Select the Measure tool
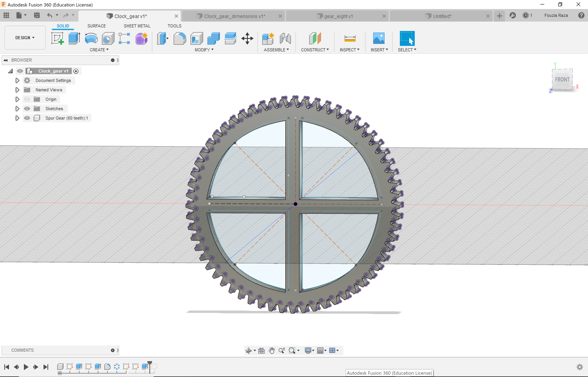 click(350, 38)
